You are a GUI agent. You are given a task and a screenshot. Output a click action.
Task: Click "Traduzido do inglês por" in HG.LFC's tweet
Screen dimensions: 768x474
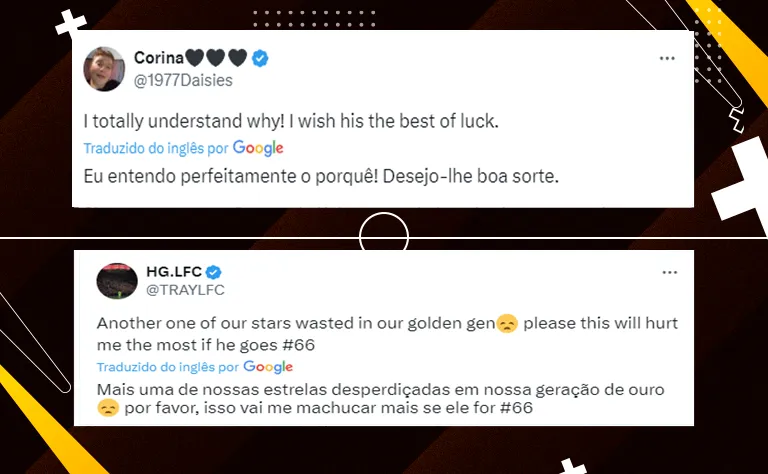(167, 367)
